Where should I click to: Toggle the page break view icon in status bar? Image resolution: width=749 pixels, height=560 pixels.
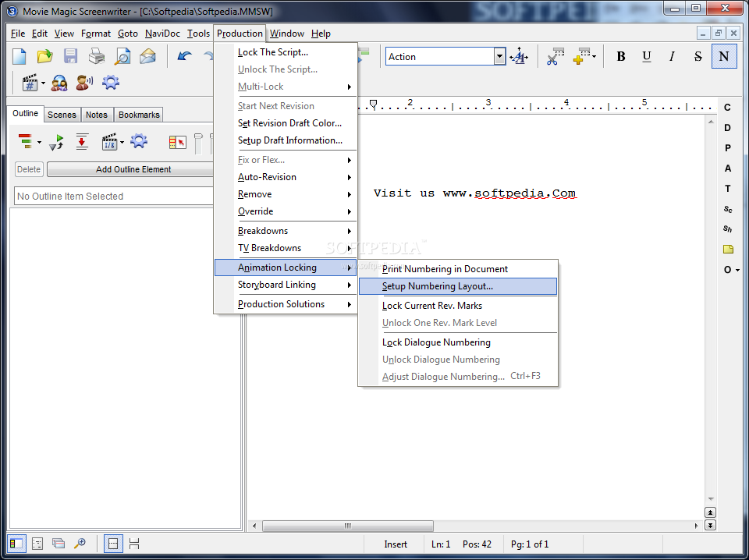(113, 544)
